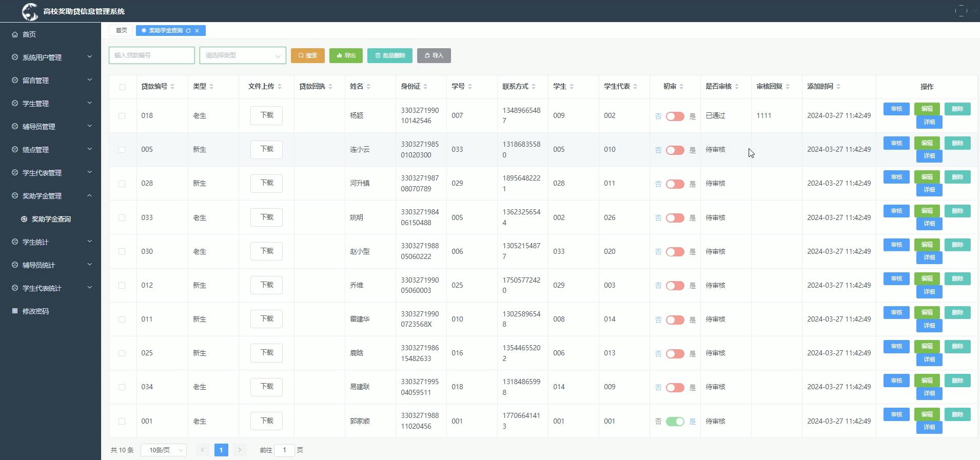Click the icon beside 奖助学金查询 submenu item

click(x=24, y=219)
